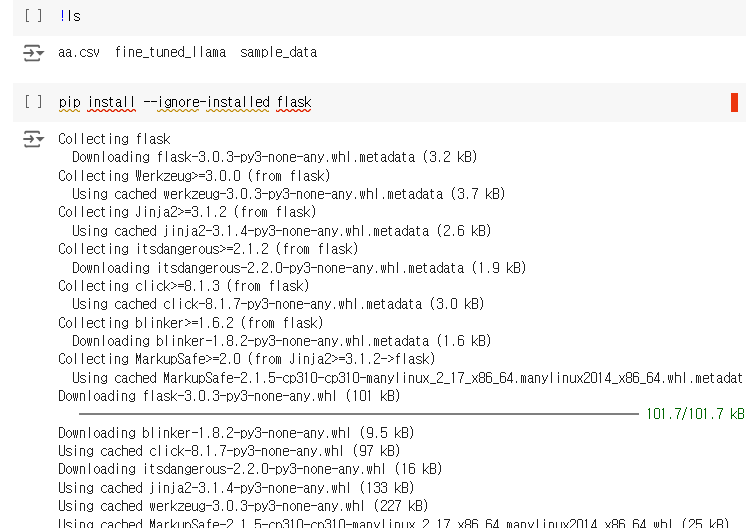Click 'Downloading blinker-1.8.2-py3-none-any.whl.metadata' line

click(x=281, y=341)
